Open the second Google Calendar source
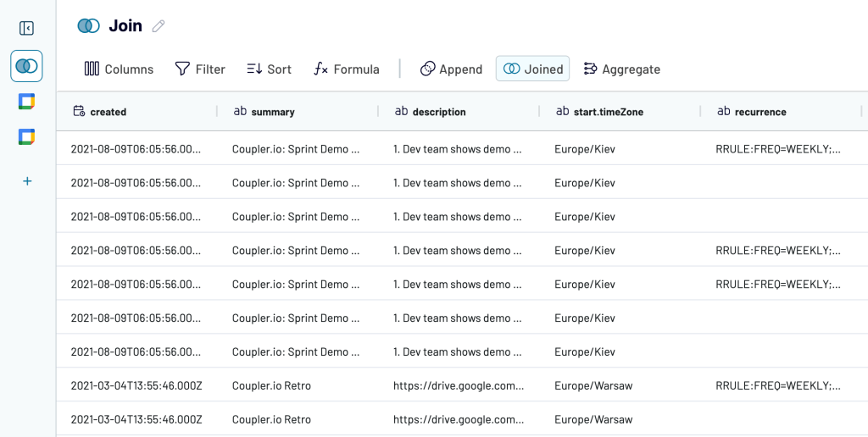The height and width of the screenshot is (437, 868). [26, 136]
